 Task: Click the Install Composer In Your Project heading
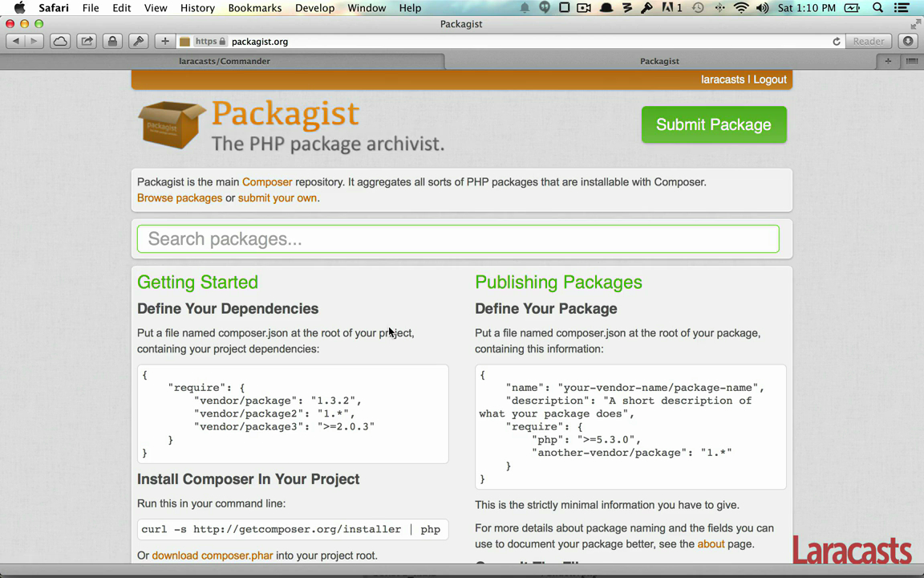tap(248, 479)
